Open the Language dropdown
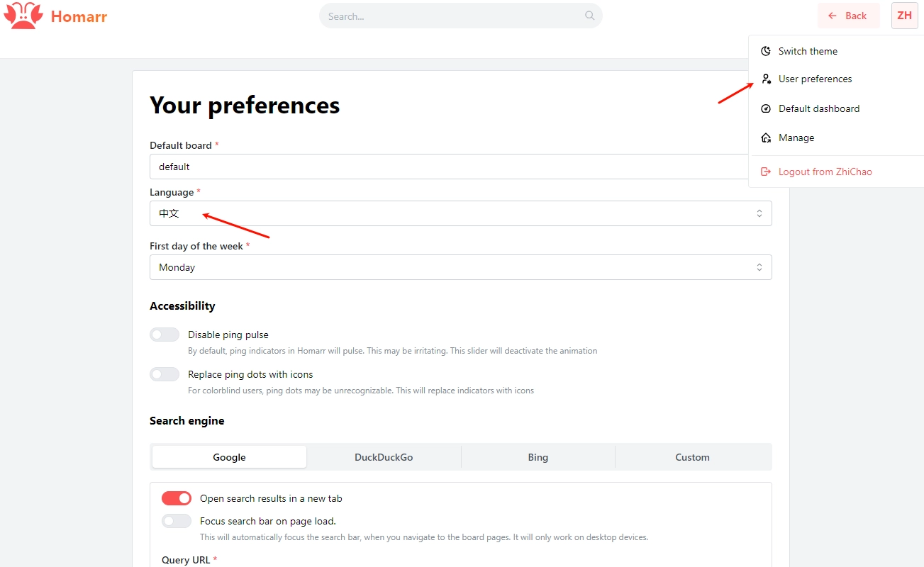The image size is (924, 567). (x=461, y=213)
